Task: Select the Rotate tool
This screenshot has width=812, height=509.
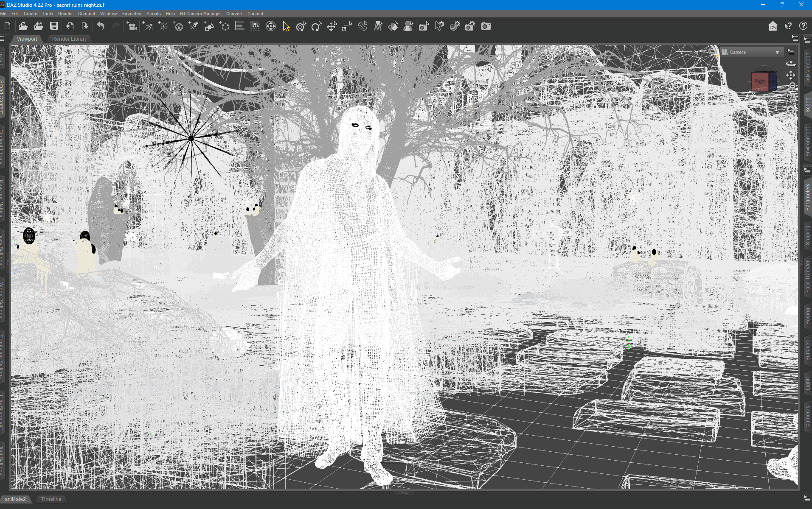Action: (316, 26)
